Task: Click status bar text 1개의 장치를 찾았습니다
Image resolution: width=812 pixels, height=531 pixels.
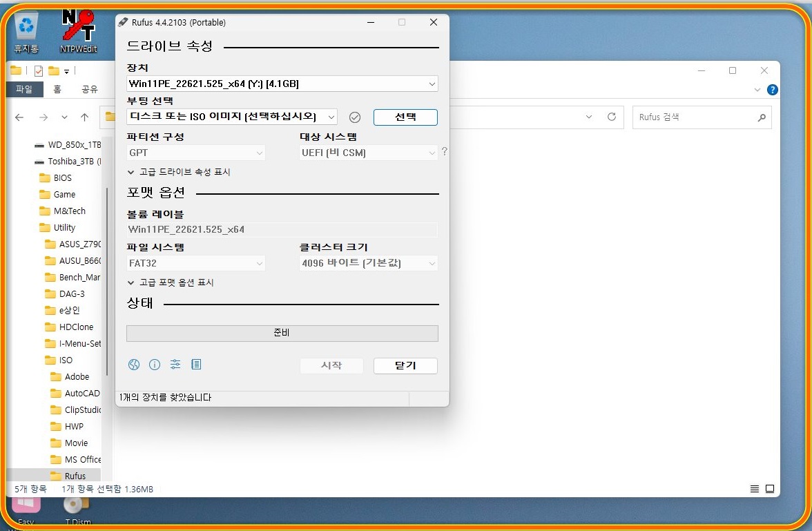Action: click(165, 397)
